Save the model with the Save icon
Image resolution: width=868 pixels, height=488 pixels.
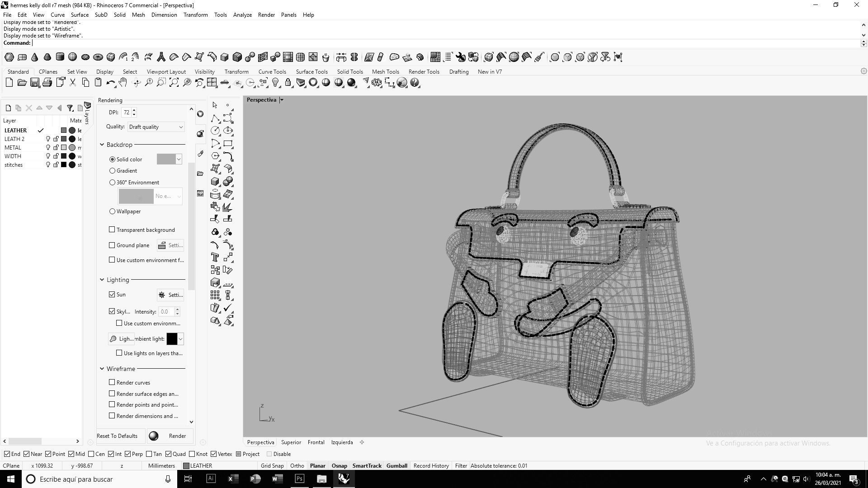coord(34,83)
